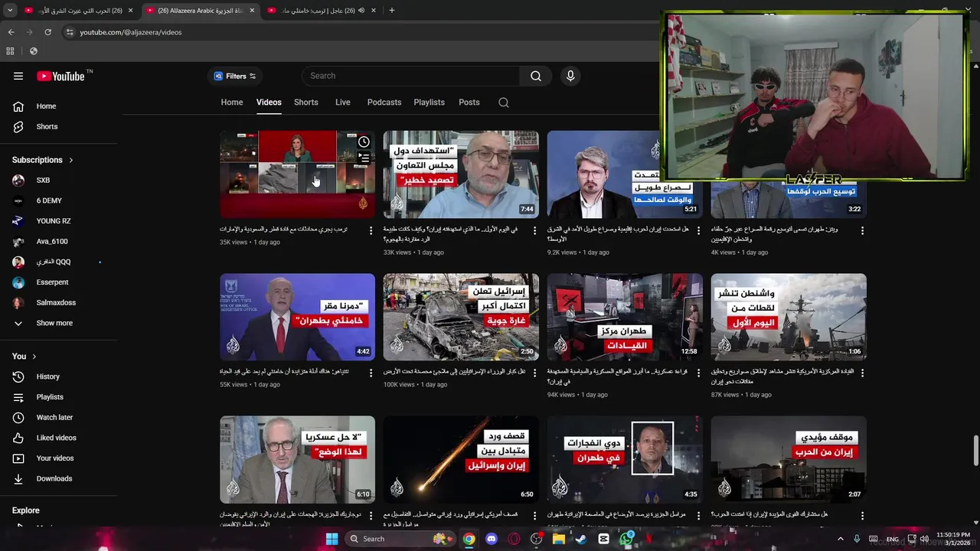Click the YouTube logo
The image size is (980, 551).
coord(60,76)
